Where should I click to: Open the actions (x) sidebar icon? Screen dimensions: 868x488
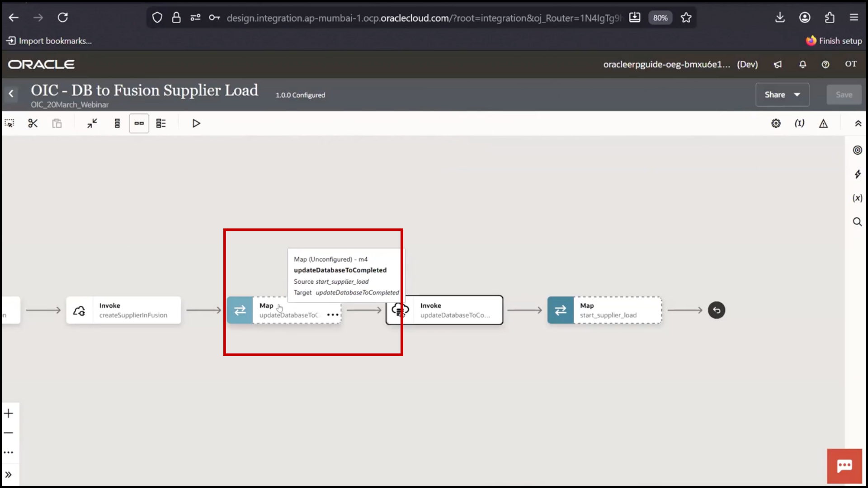click(x=857, y=198)
